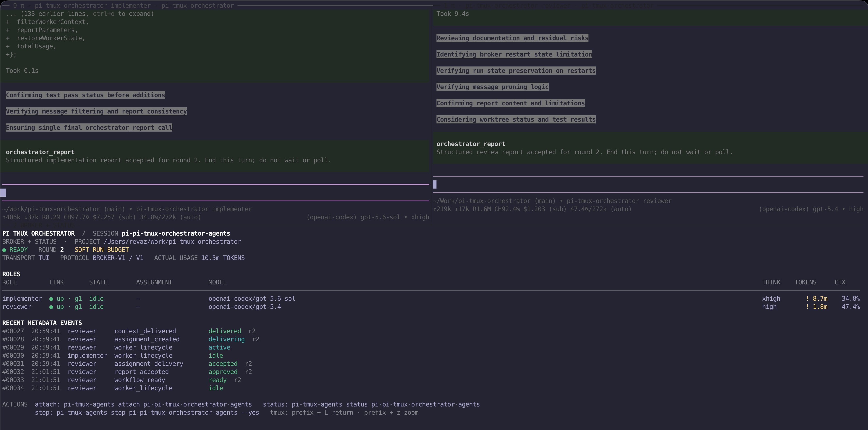Click 'Took 0.1s' in implementer pane

(x=22, y=71)
